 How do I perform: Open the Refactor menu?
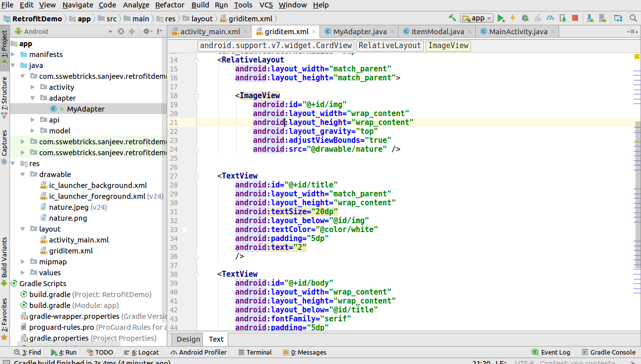pos(169,5)
